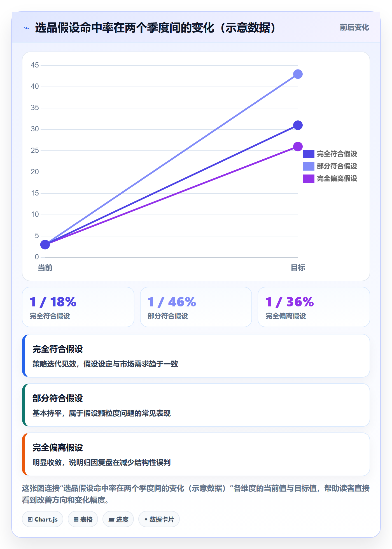Open the 基本持平 description card
Viewport: 392px width, 549px height.
(196, 405)
